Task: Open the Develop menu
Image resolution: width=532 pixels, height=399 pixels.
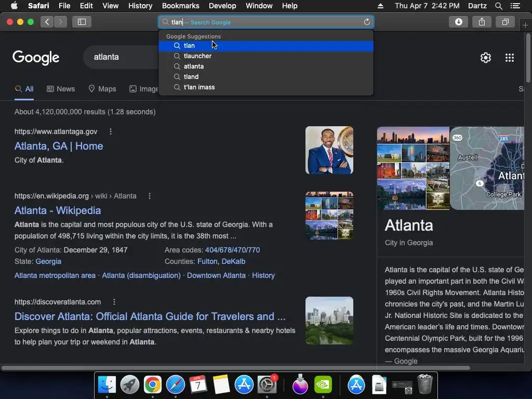Action: click(x=222, y=6)
